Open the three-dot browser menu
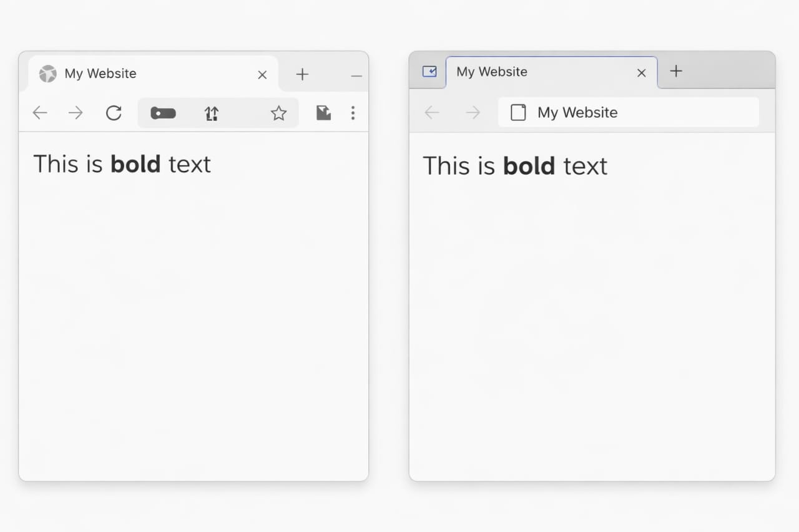 353,113
